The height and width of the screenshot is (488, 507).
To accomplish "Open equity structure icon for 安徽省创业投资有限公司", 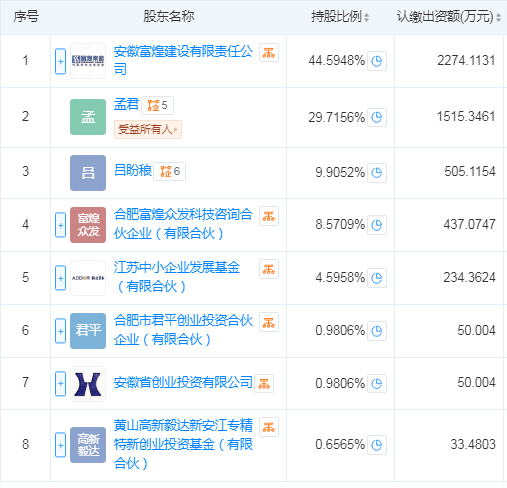I will pos(264,384).
